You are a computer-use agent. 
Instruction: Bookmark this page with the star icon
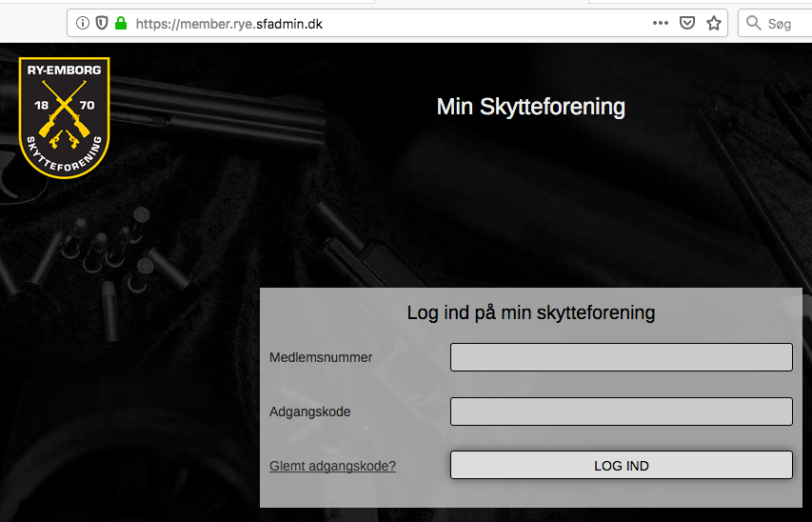click(714, 23)
